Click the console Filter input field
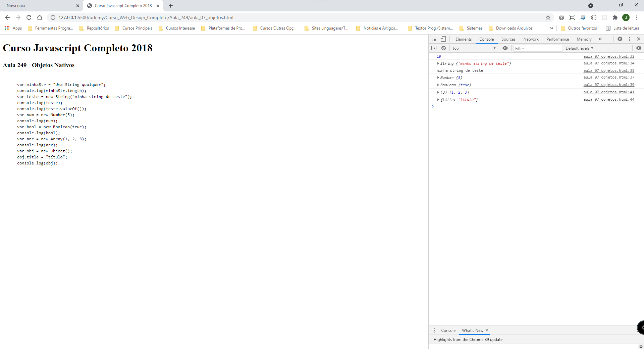Image resolution: width=644 pixels, height=349 pixels. pyautogui.click(x=538, y=48)
